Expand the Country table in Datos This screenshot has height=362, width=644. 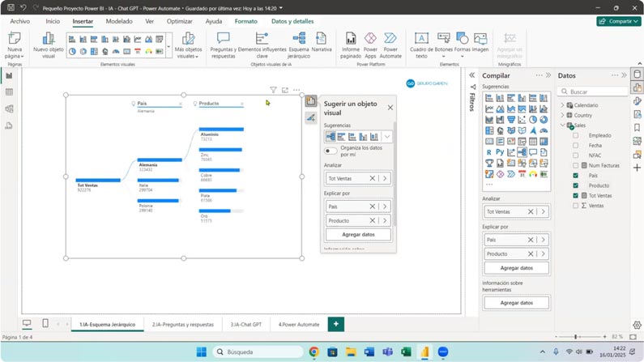point(563,115)
